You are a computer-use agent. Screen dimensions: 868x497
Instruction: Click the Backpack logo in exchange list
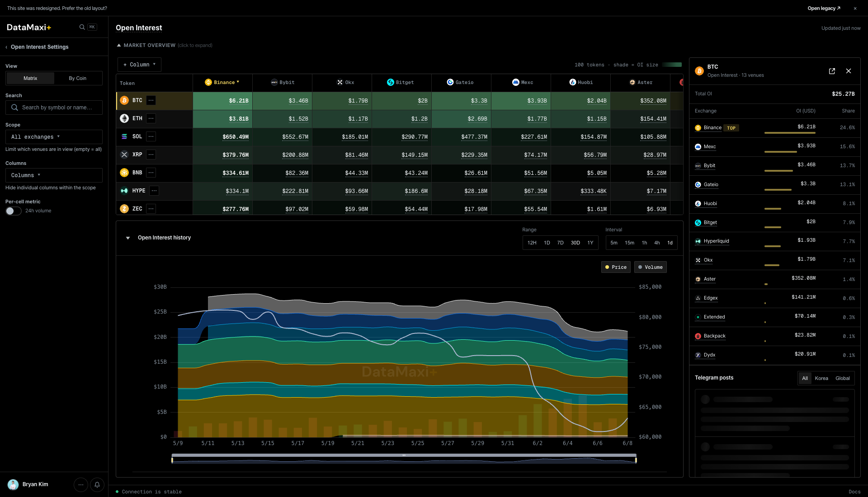[698, 336]
